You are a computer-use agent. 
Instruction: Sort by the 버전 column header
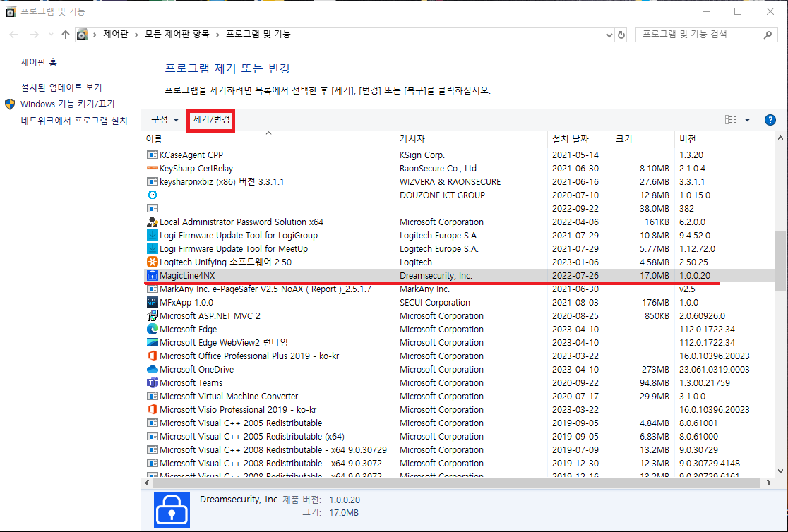click(724, 139)
